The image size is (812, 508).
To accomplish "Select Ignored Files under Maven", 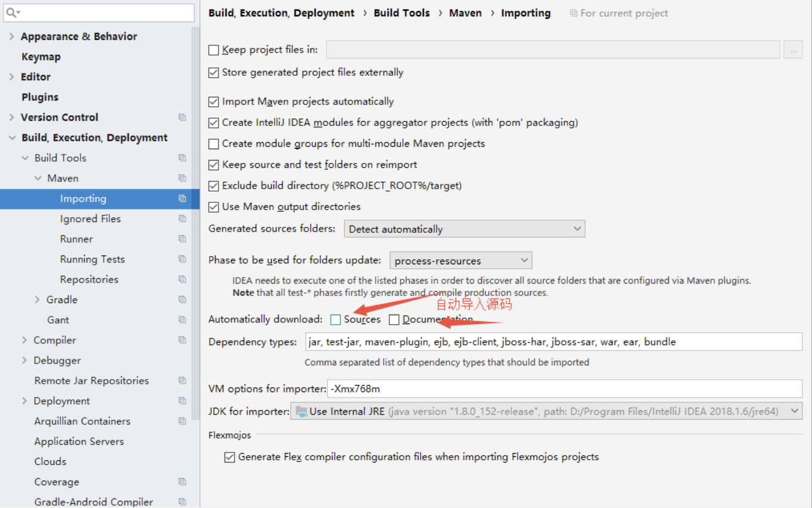I will pos(90,219).
